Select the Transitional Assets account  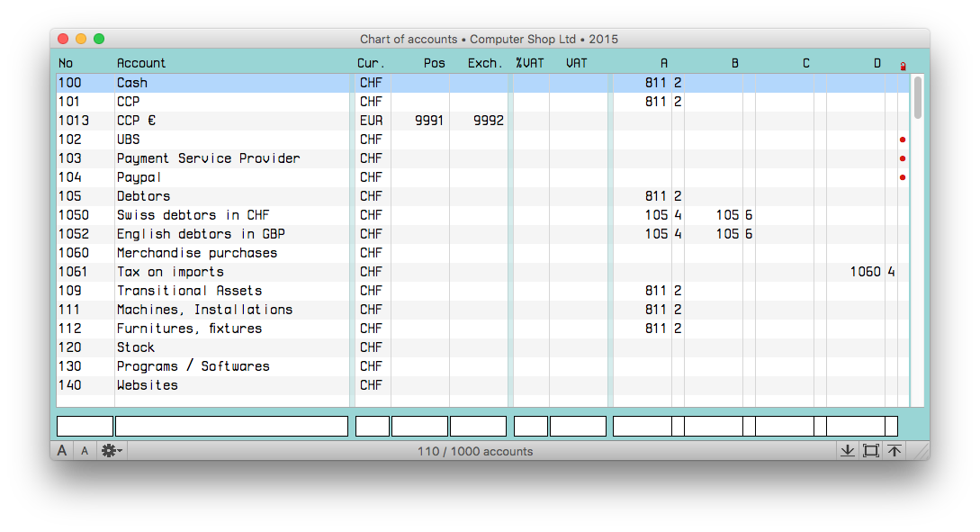[x=189, y=291]
